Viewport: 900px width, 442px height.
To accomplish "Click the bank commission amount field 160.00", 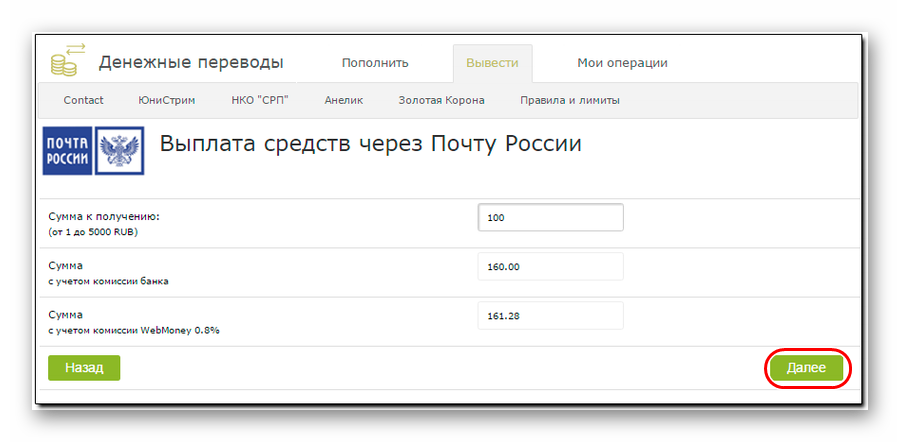I will click(550, 266).
